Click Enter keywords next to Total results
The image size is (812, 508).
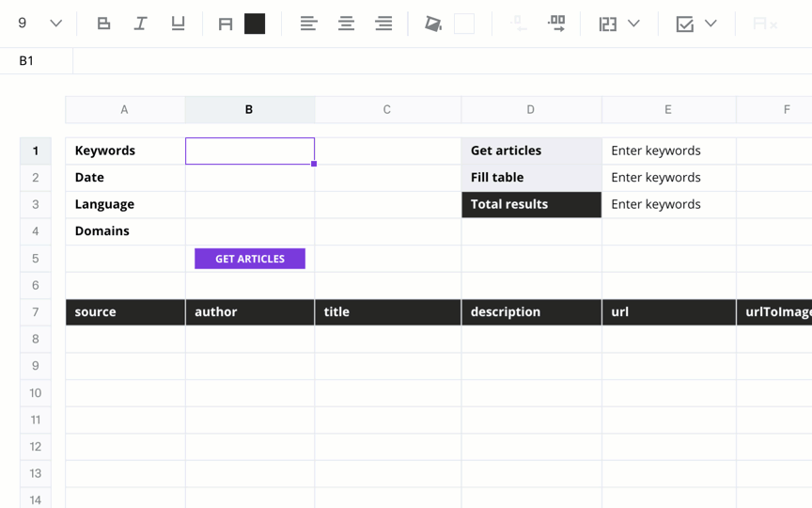click(x=668, y=204)
